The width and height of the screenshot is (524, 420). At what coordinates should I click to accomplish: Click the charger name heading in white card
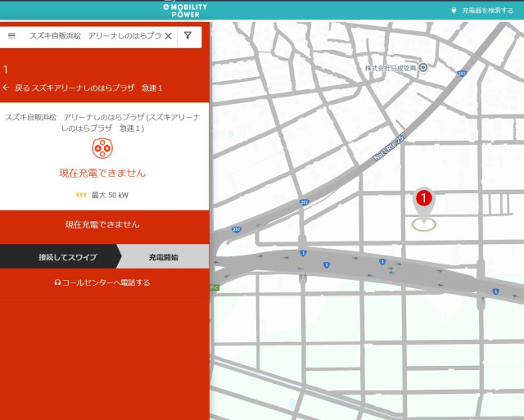pyautogui.click(x=102, y=123)
